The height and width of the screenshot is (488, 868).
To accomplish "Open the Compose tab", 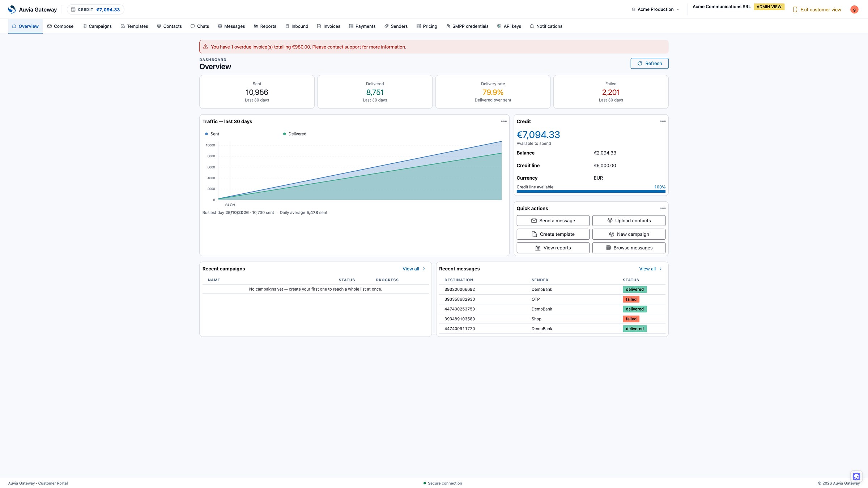I will [x=60, y=26].
